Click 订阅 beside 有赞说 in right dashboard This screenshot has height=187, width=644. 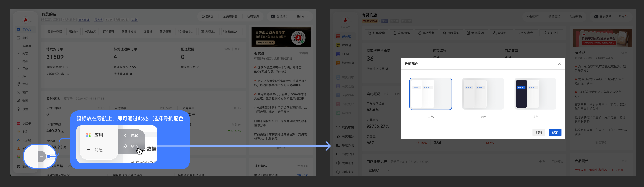pyautogui.click(x=624, y=53)
